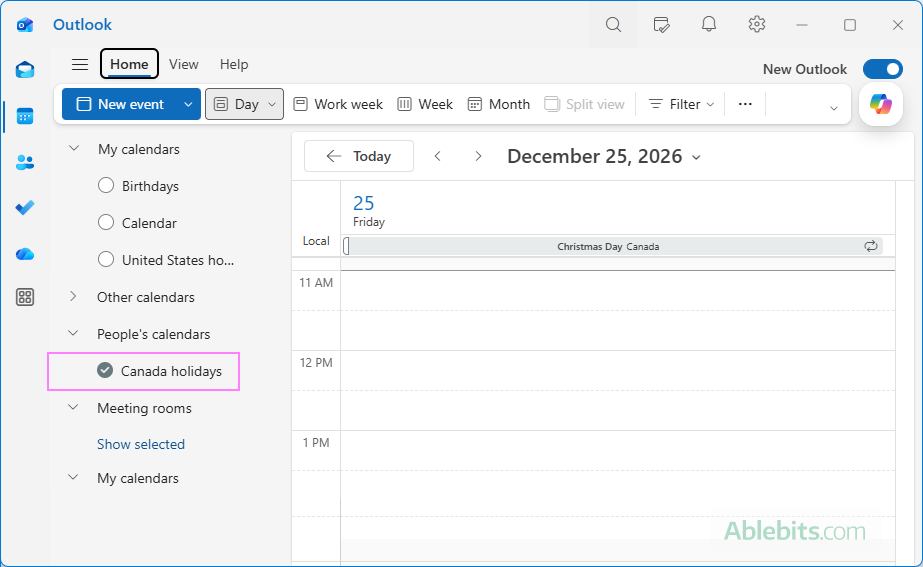
Task: Collapse the bottom My calendars group
Action: click(x=73, y=477)
